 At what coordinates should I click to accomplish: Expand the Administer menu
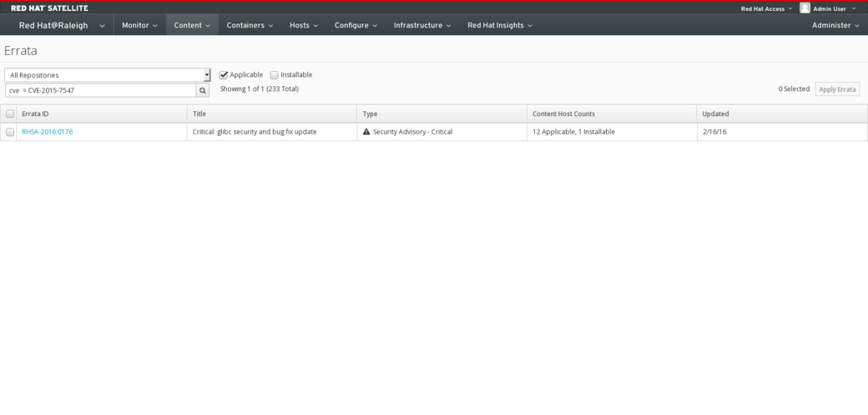pyautogui.click(x=835, y=26)
